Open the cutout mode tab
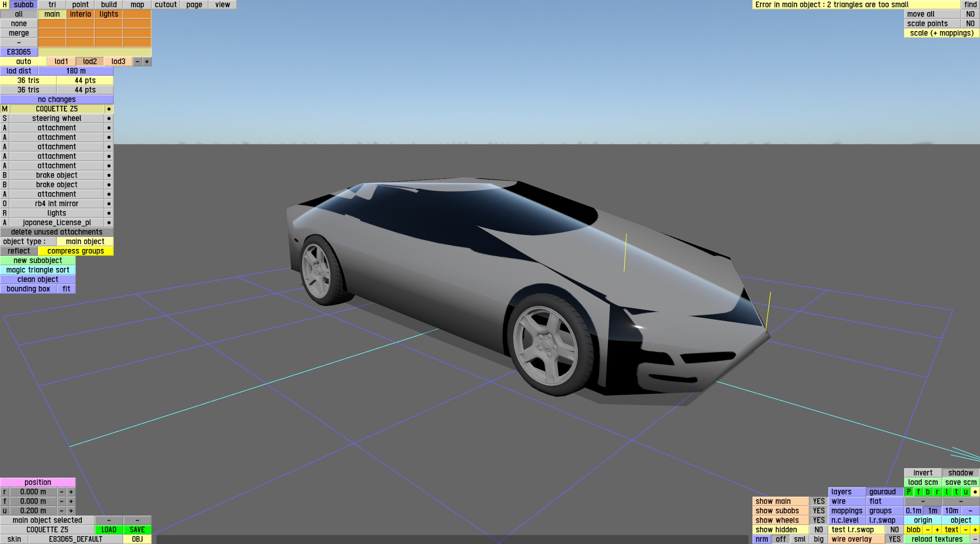 click(166, 5)
